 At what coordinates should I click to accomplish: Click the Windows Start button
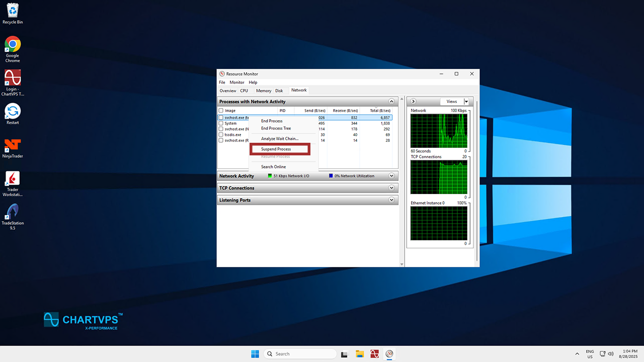[255, 354]
